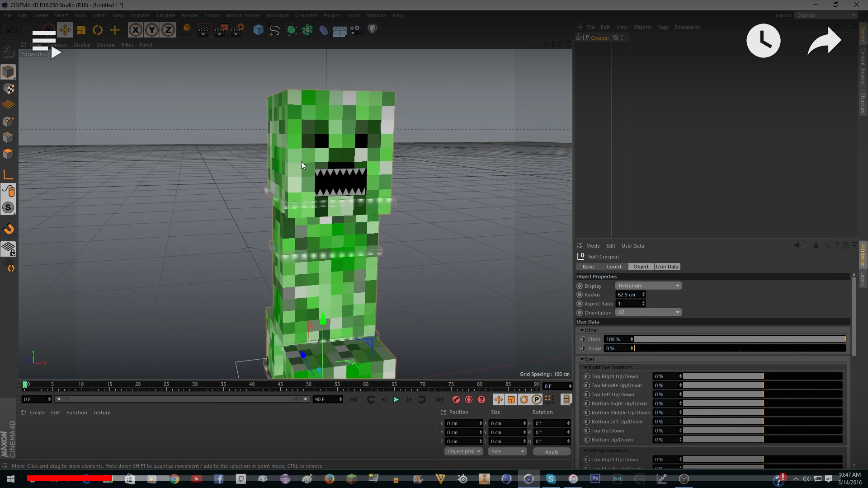Play the animation forward
This screenshot has height=488, width=868.
coord(396,399)
